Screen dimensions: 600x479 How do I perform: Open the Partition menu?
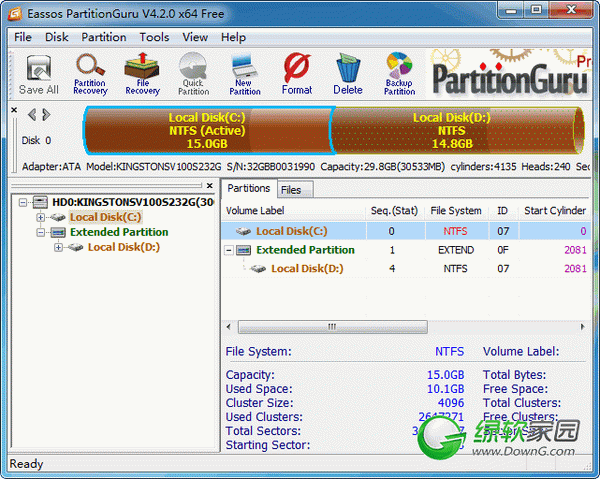(104, 37)
